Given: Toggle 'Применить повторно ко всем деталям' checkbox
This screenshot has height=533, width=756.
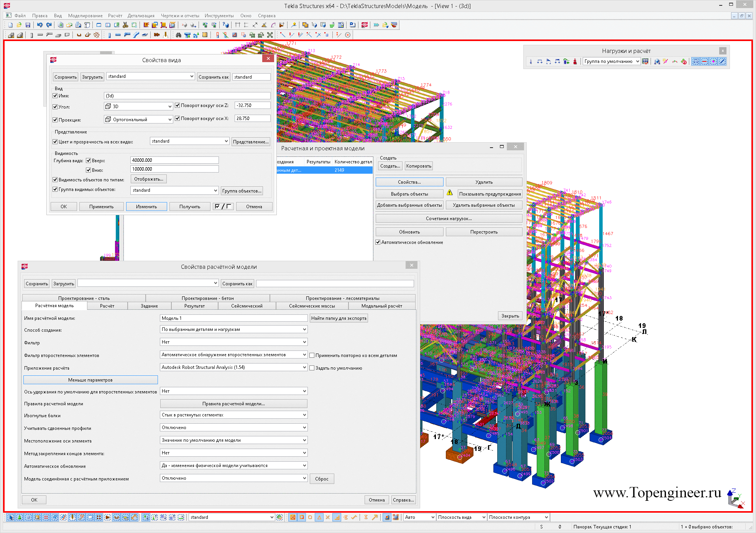Looking at the screenshot, I should click(312, 355).
